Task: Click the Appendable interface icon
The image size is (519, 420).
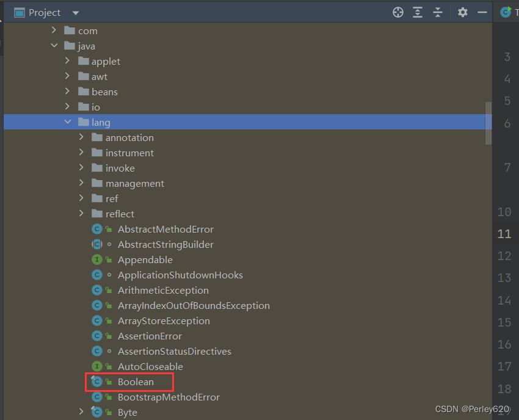Action: tap(96, 259)
